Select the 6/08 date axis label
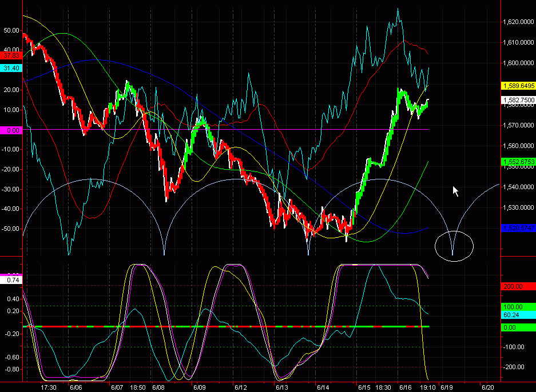This screenshot has width=536, height=392. click(x=158, y=387)
